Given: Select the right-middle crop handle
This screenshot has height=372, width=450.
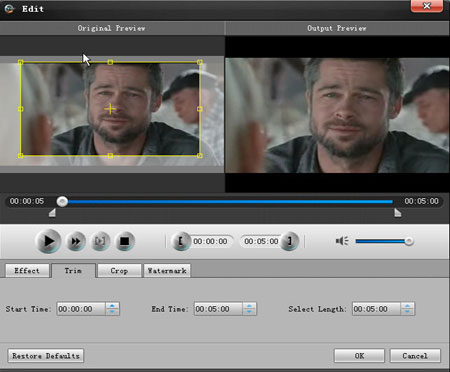Looking at the screenshot, I should [x=199, y=109].
